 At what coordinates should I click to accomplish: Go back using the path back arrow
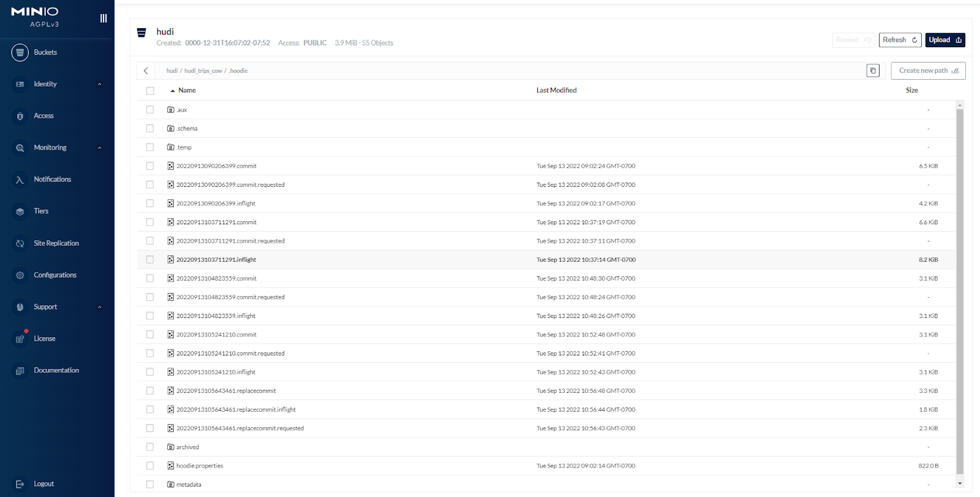pos(146,70)
